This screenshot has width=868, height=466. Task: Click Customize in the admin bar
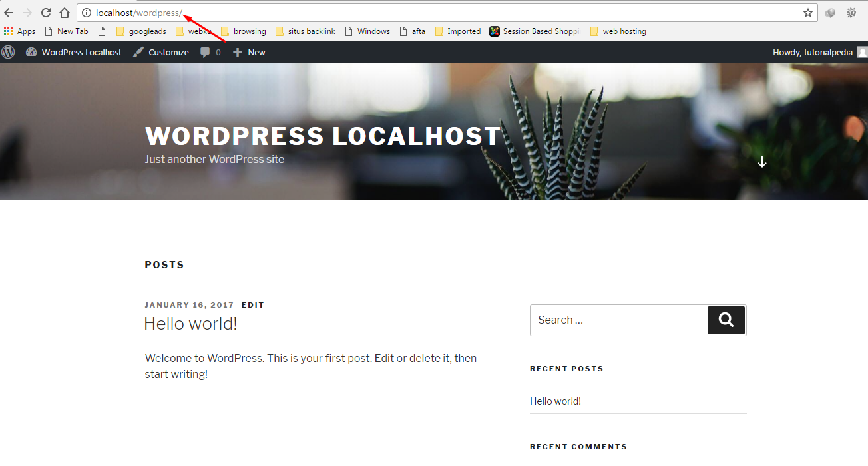point(160,52)
